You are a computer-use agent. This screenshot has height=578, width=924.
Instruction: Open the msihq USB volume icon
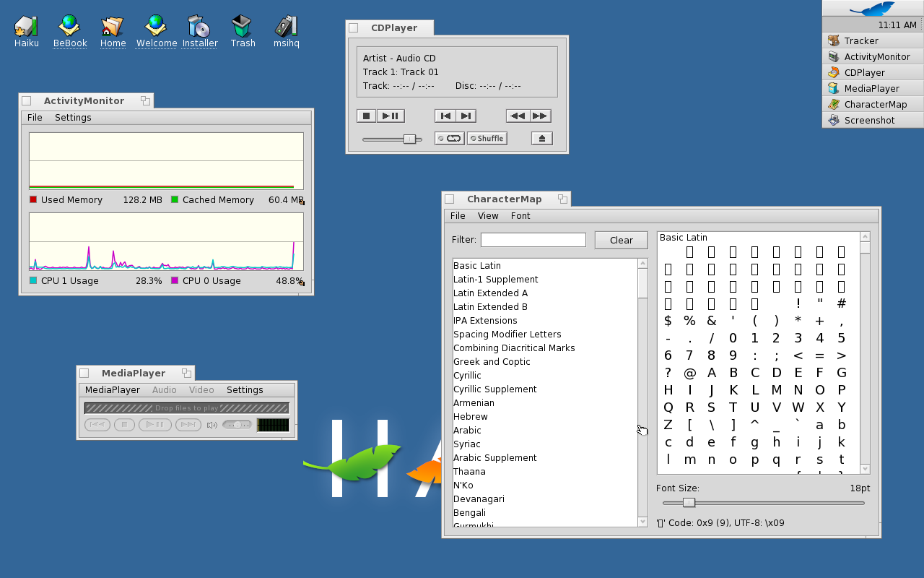tap(286, 31)
